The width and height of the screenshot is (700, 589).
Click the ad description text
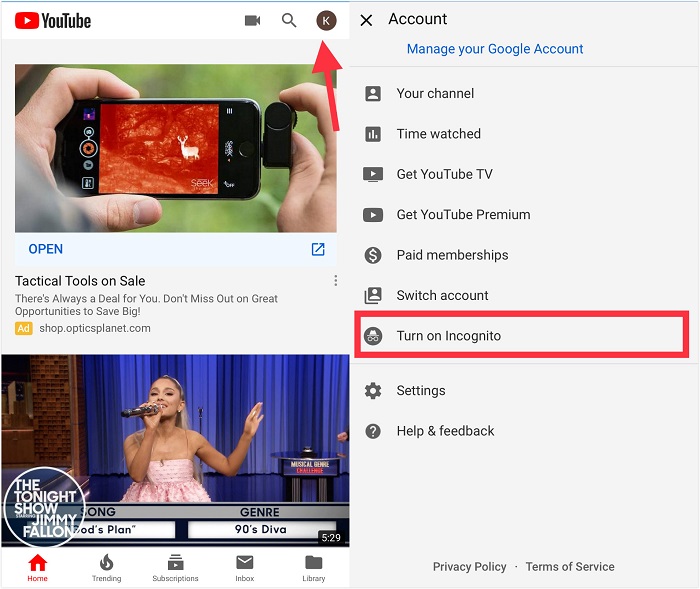point(146,305)
